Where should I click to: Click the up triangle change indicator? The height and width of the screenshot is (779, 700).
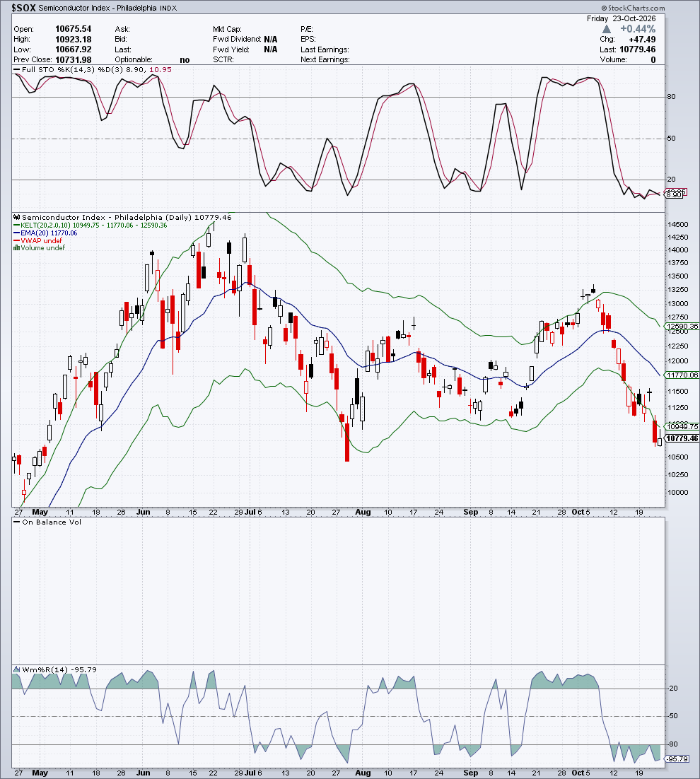tap(607, 29)
